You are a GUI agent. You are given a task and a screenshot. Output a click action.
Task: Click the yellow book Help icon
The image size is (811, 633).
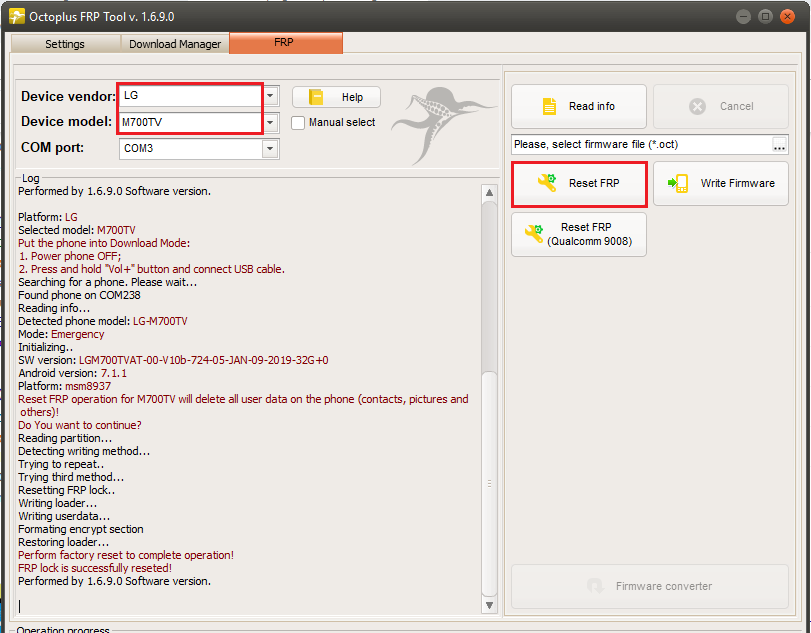316,97
